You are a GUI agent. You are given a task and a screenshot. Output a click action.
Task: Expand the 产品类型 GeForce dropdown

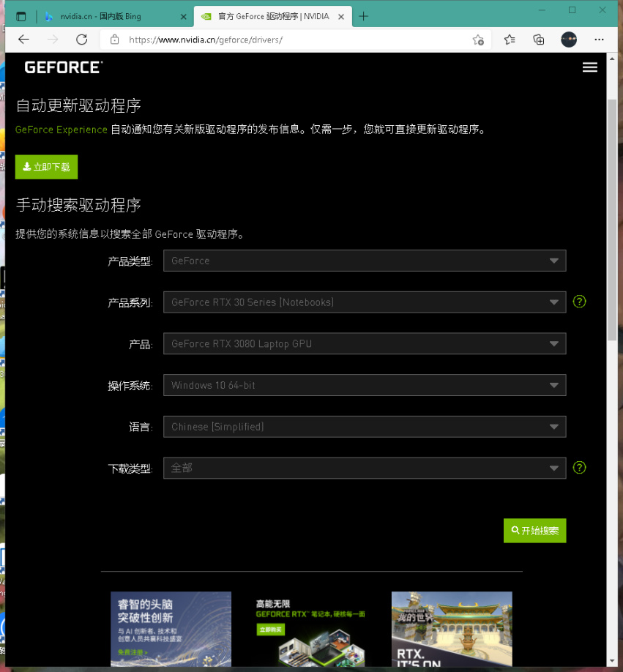[x=364, y=261]
